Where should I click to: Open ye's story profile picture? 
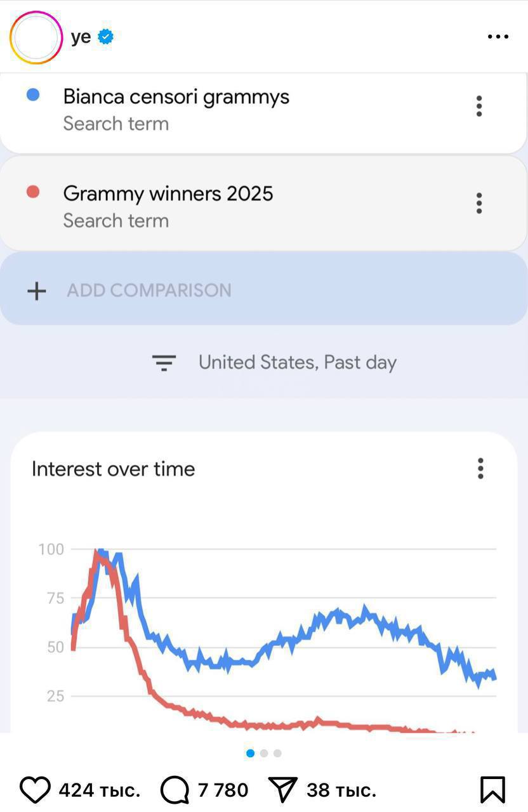pyautogui.click(x=36, y=37)
